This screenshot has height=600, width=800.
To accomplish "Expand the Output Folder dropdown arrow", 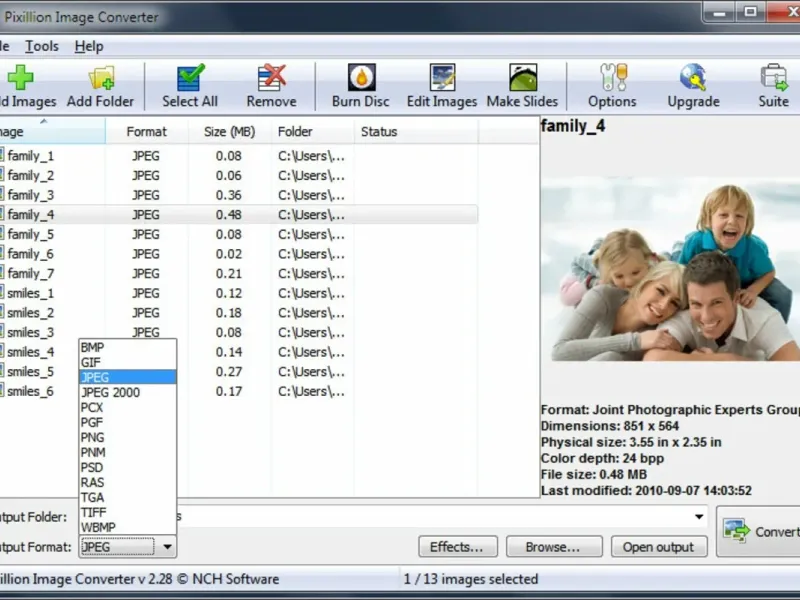I will coord(699,517).
